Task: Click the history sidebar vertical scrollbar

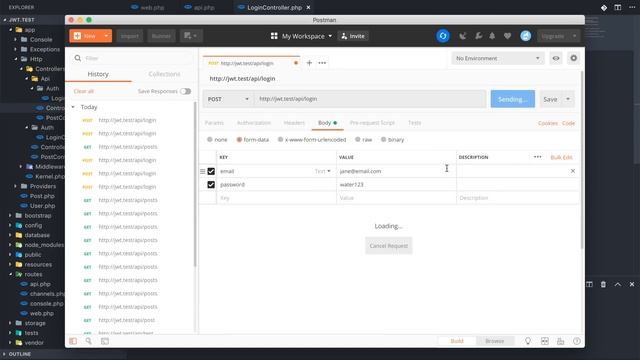Action: click(195, 184)
